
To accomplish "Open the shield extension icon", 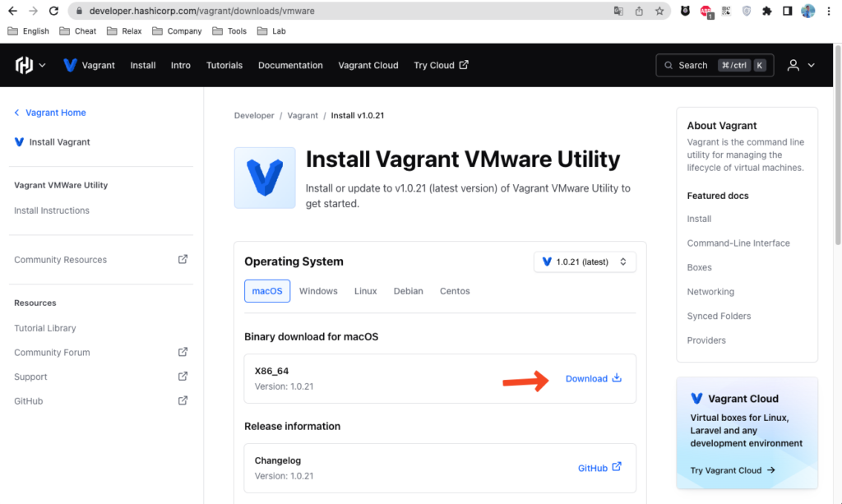I will click(747, 11).
